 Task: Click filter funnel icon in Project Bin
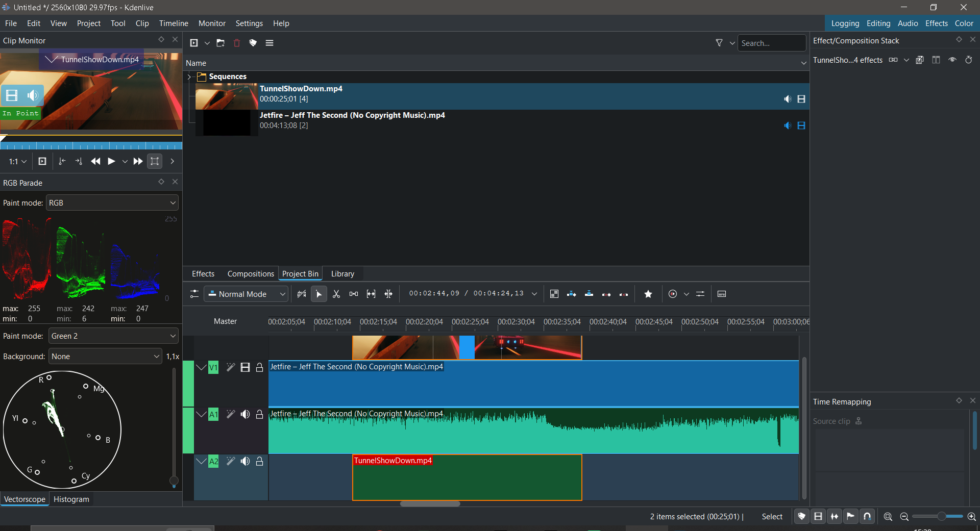(x=719, y=43)
